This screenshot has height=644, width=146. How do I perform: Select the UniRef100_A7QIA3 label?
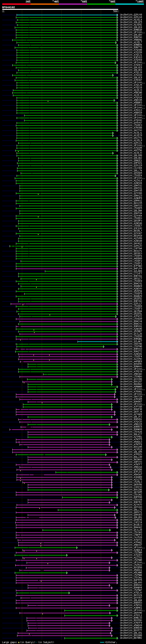(x=131, y=75)
